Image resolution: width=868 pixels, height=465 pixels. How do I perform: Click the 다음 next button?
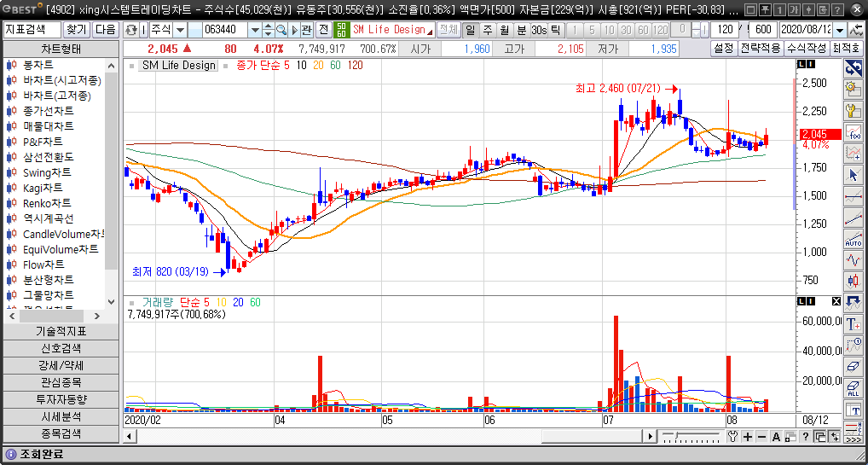[x=105, y=30]
